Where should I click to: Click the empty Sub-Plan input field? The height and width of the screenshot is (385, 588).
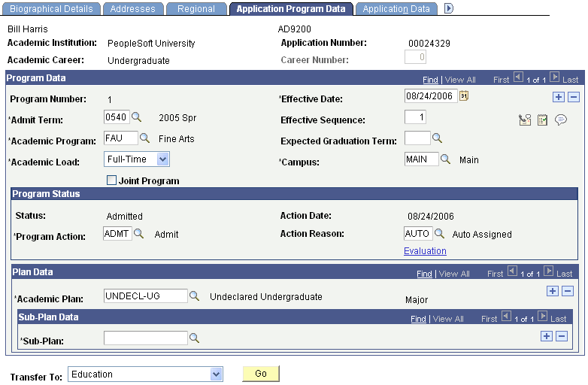(x=146, y=338)
